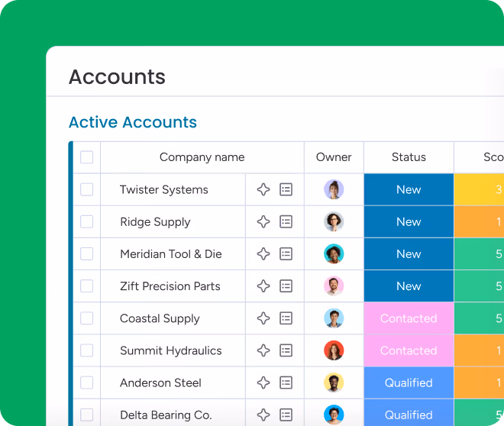Click green score cell for Meridian Tool & Die

coord(480,253)
